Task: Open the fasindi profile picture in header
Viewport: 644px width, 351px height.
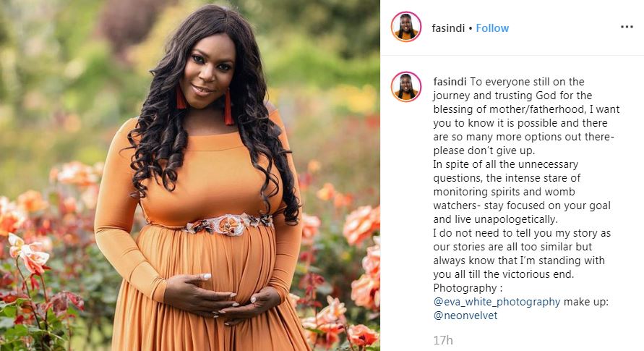Action: [x=405, y=27]
